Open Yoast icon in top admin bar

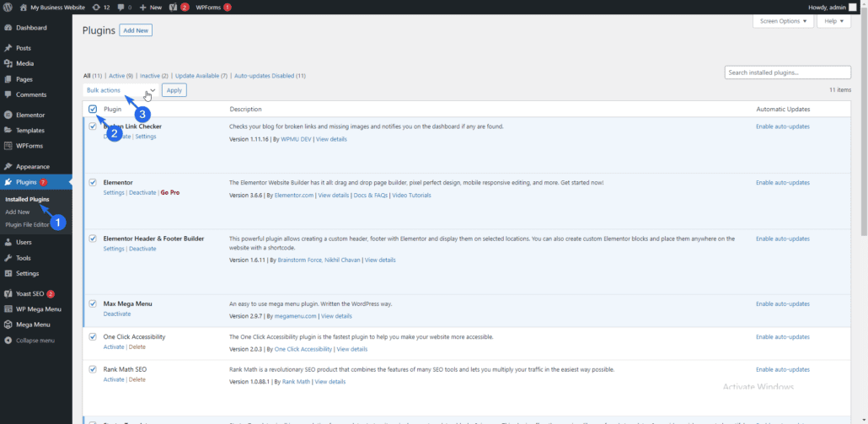(173, 8)
